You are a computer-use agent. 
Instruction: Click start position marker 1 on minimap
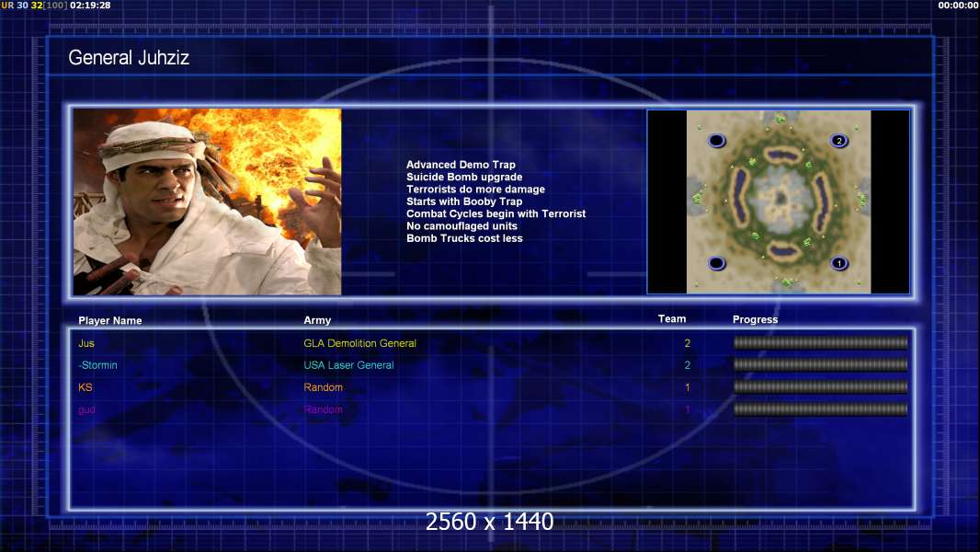(839, 263)
